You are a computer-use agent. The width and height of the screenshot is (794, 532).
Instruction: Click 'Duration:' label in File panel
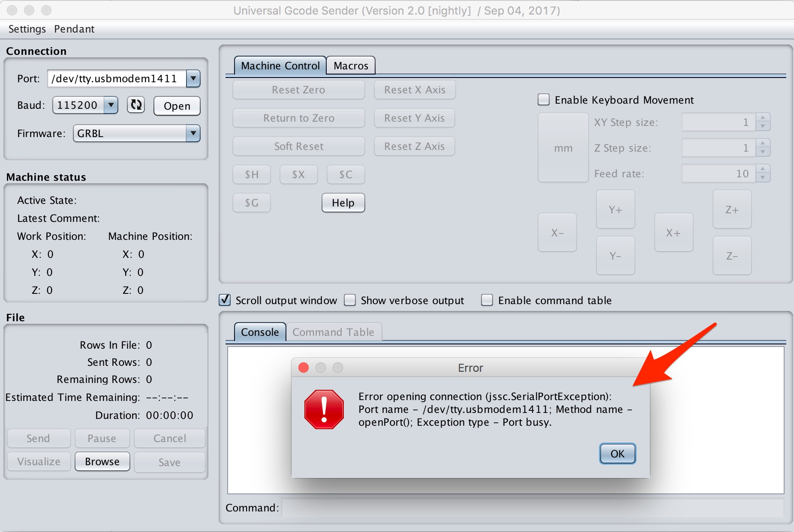(x=117, y=415)
